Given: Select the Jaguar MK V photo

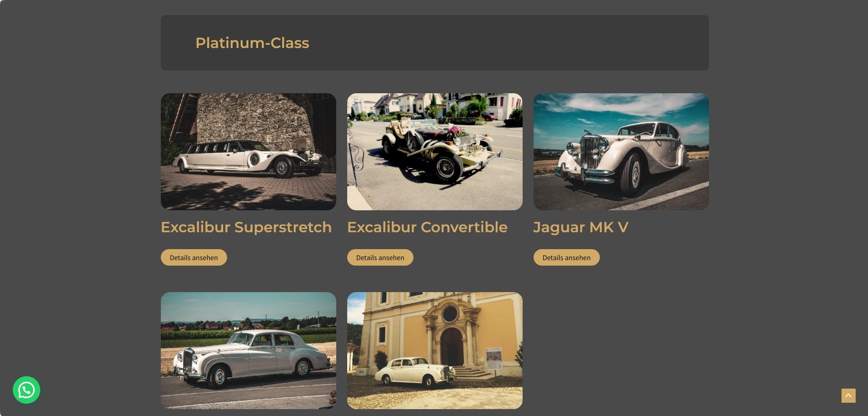Looking at the screenshot, I should tap(621, 152).
